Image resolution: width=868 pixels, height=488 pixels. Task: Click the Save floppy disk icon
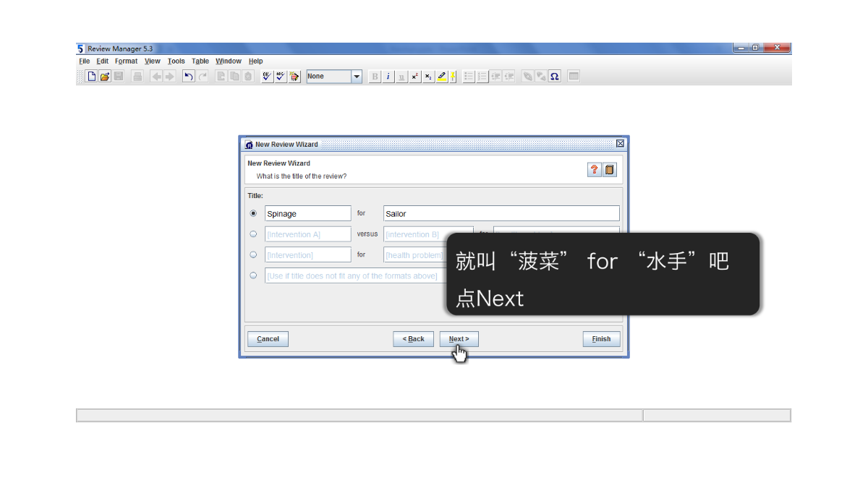tap(119, 76)
